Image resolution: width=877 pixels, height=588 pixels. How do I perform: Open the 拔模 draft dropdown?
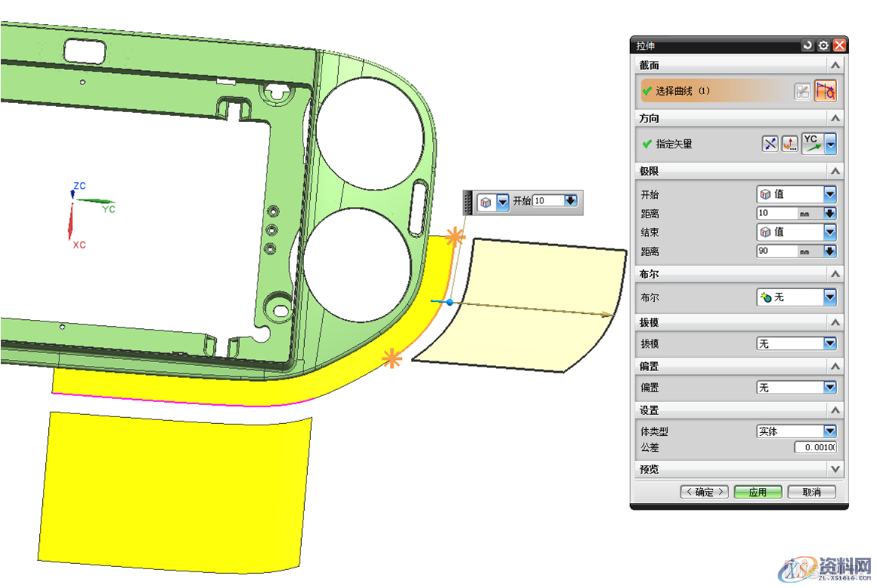pos(830,343)
